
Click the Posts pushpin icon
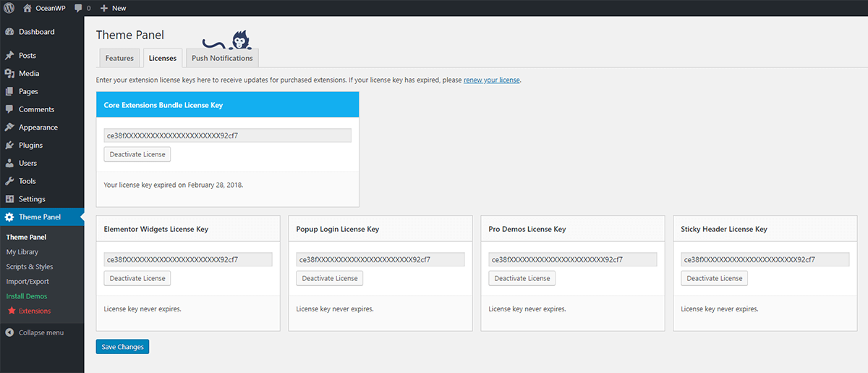[9, 56]
